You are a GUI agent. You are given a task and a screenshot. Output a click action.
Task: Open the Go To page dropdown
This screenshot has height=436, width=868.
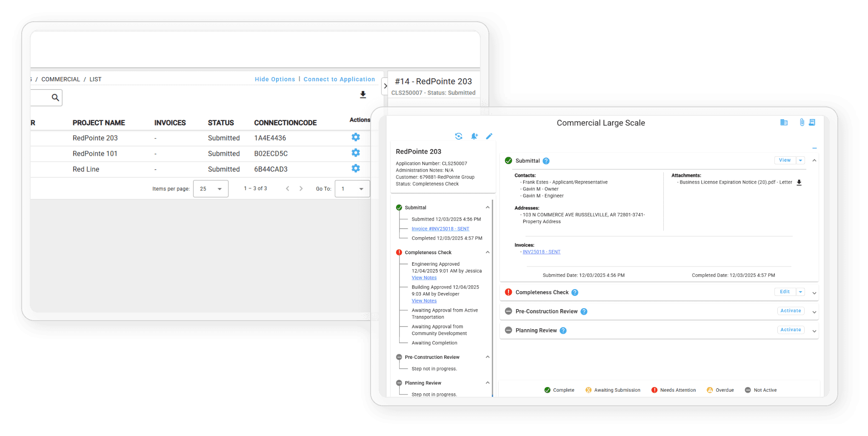(352, 189)
